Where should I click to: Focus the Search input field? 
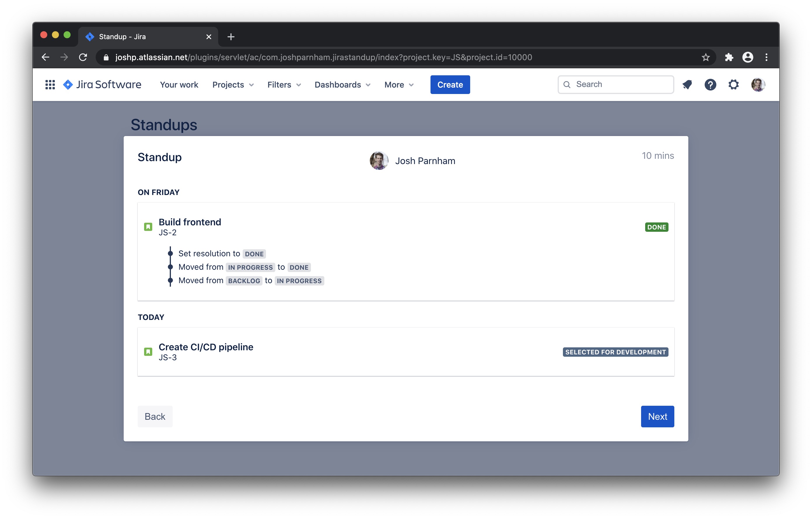point(620,84)
